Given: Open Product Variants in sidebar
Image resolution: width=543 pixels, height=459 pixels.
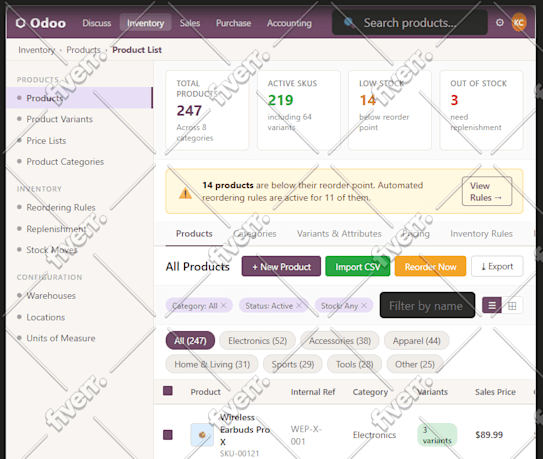Looking at the screenshot, I should point(79,119).
